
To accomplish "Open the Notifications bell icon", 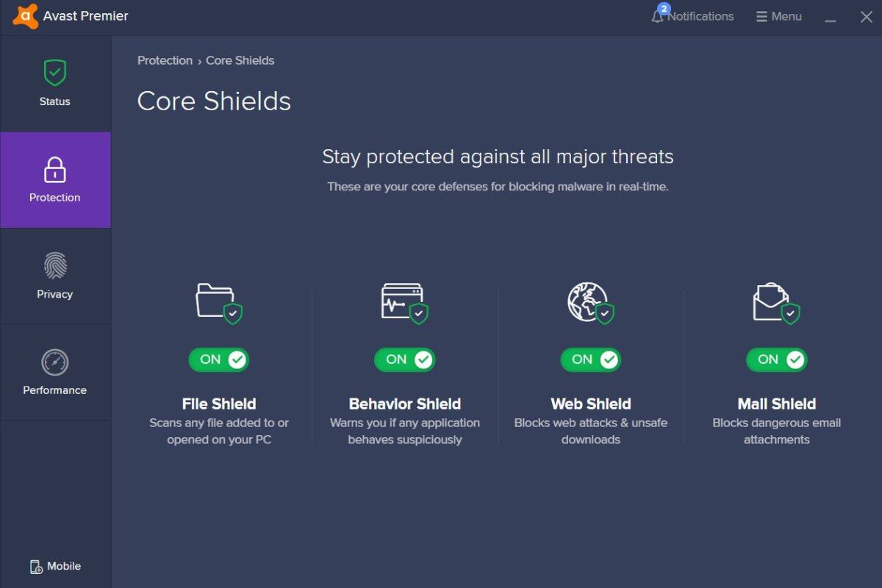I will click(658, 16).
